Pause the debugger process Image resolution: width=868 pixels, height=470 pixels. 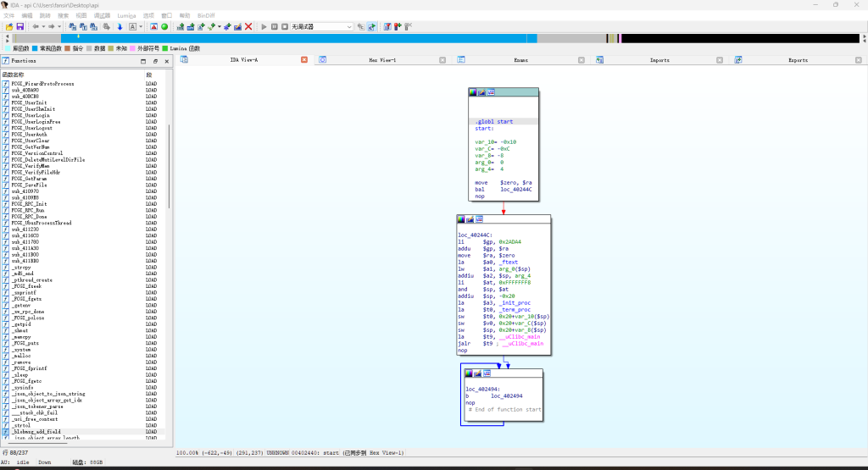(274, 26)
